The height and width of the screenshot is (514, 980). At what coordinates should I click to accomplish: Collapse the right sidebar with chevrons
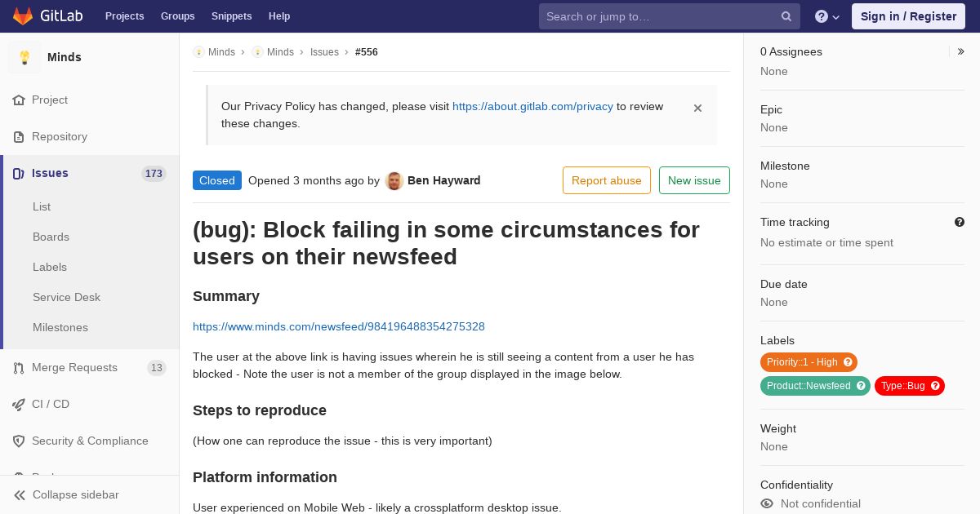960,51
